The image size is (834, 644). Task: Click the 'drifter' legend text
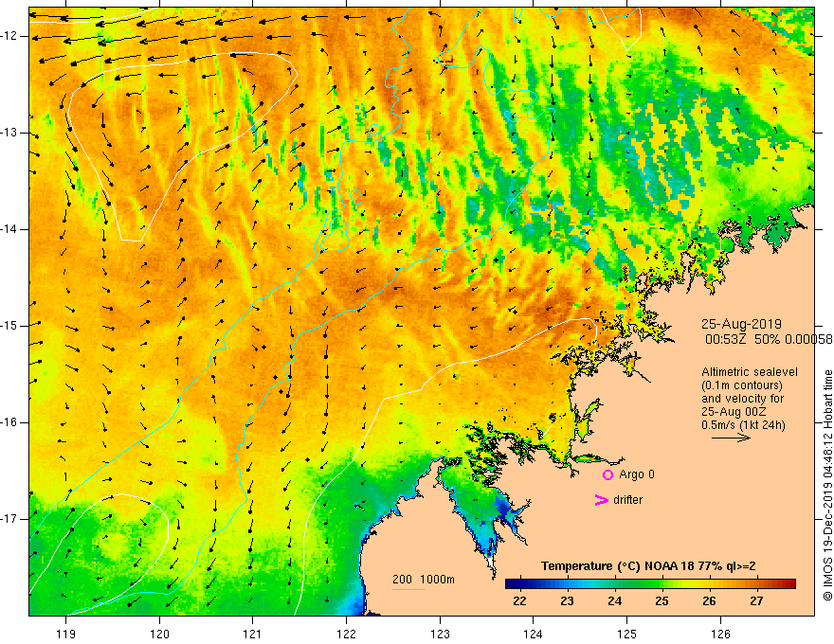(x=627, y=500)
